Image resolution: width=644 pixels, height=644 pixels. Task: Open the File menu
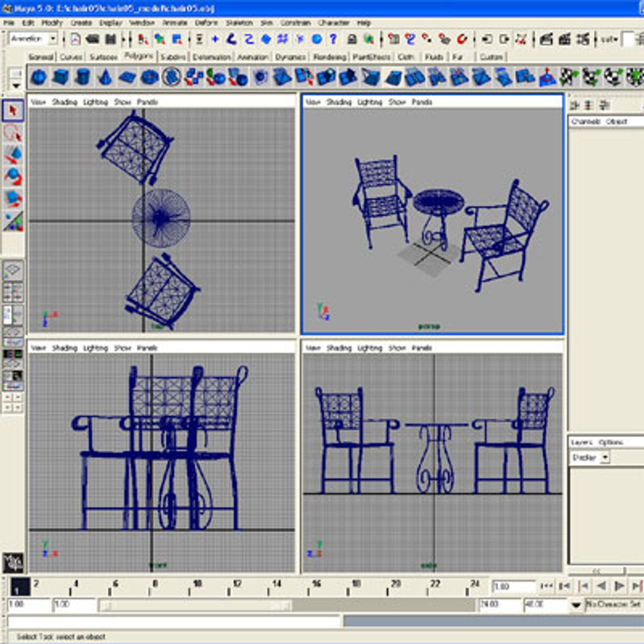(x=8, y=23)
